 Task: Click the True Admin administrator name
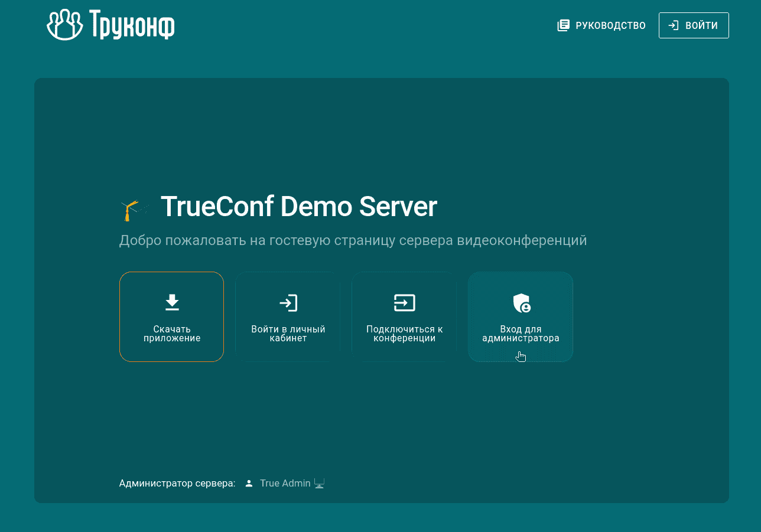tap(285, 483)
